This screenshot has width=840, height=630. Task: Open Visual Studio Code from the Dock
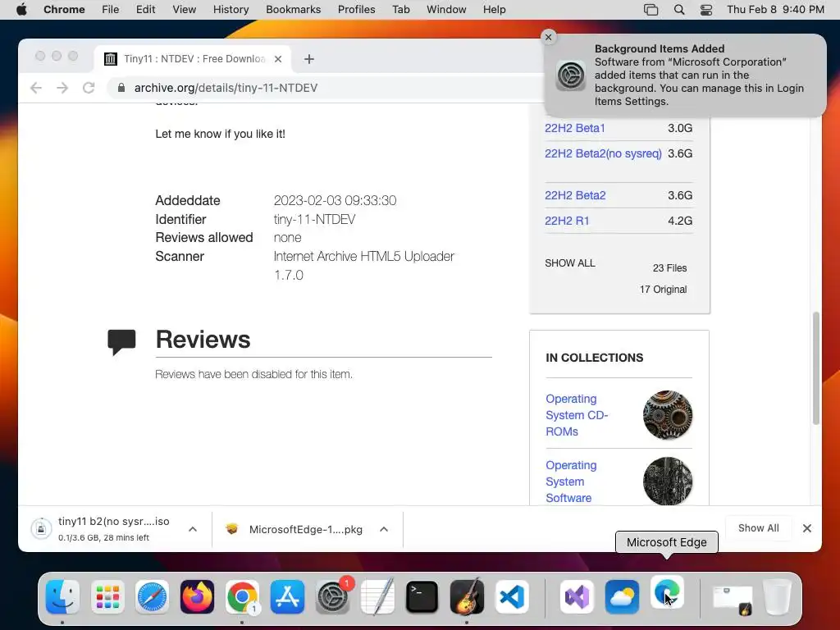coord(512,596)
